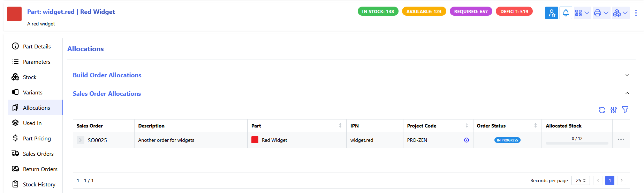Open the table column selection icon
Viewport: 644px width, 193px height.
(613, 110)
